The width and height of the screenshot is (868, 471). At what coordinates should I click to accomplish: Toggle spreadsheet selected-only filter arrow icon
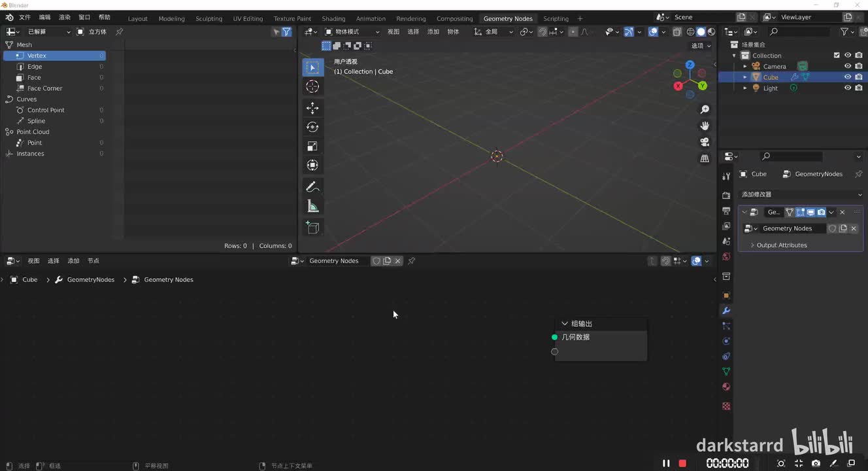coord(276,31)
